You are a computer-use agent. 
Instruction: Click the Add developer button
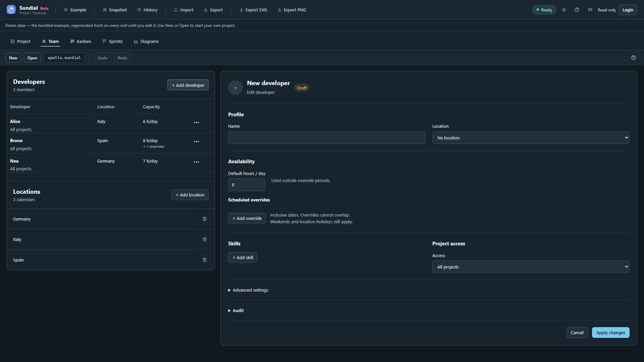pos(188,85)
